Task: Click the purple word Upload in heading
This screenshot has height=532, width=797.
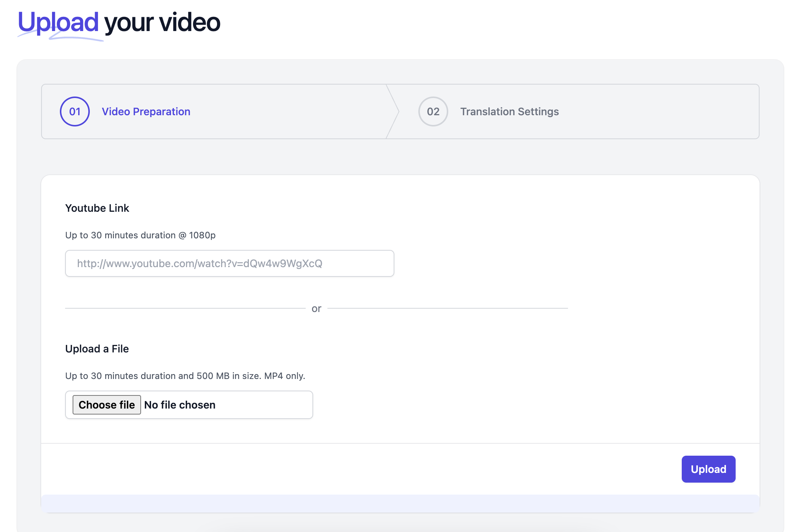Action: pos(58,22)
